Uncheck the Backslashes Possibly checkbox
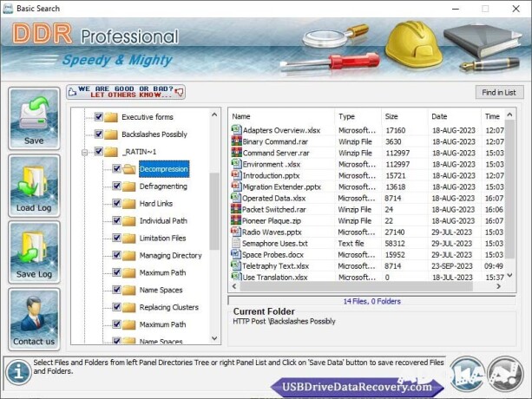Image resolution: width=532 pixels, height=399 pixels. click(98, 134)
